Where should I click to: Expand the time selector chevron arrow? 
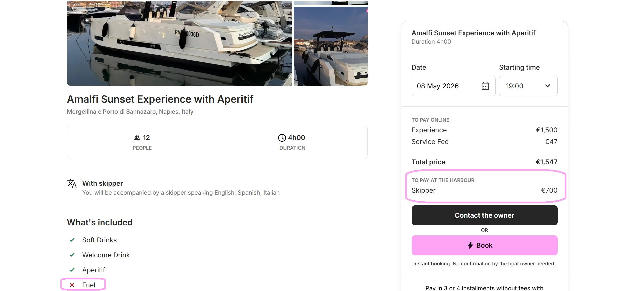(x=548, y=86)
